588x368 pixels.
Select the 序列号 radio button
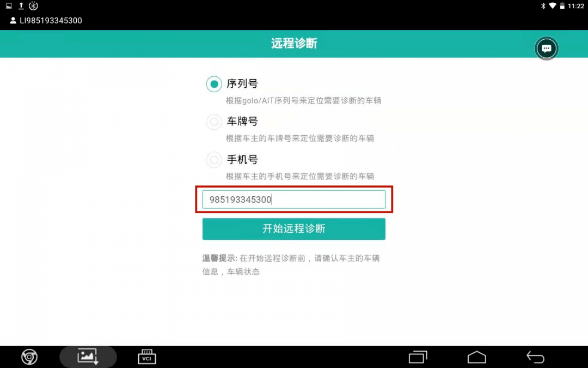pos(214,84)
